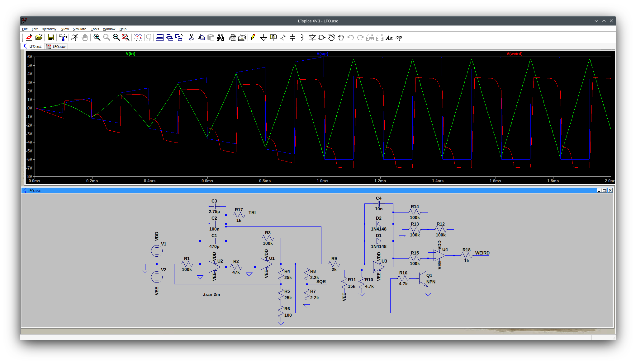This screenshot has width=636, height=364.
Task: Place a Capacitor component tool
Action: [292, 37]
